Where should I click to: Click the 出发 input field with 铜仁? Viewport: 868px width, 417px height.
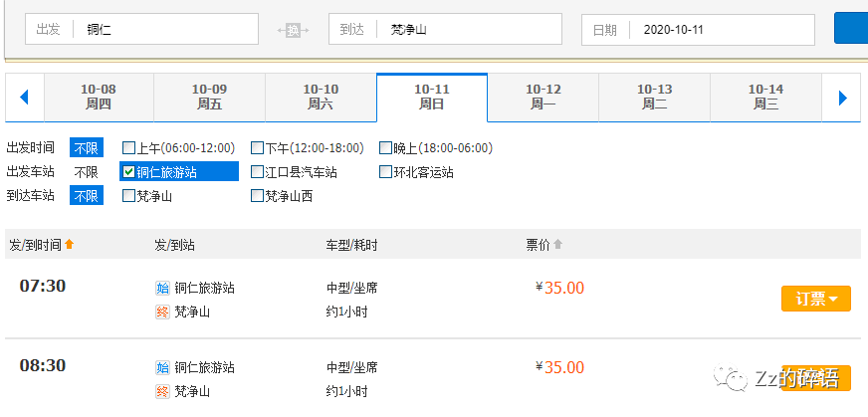pos(164,30)
